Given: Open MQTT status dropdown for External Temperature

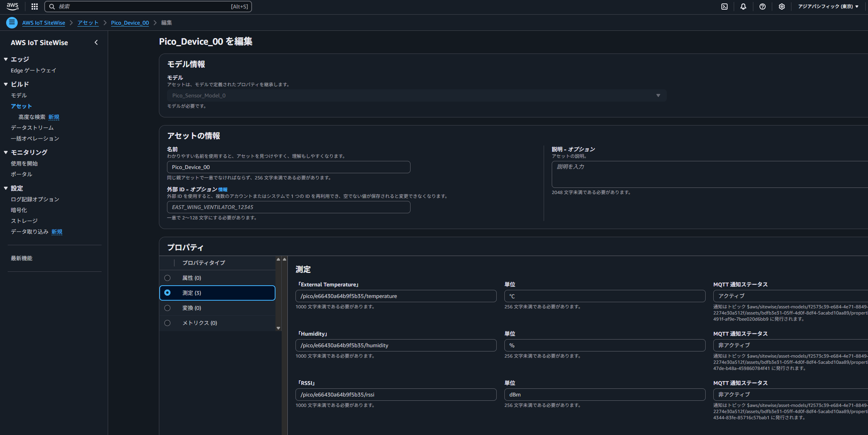Looking at the screenshot, I should point(791,296).
